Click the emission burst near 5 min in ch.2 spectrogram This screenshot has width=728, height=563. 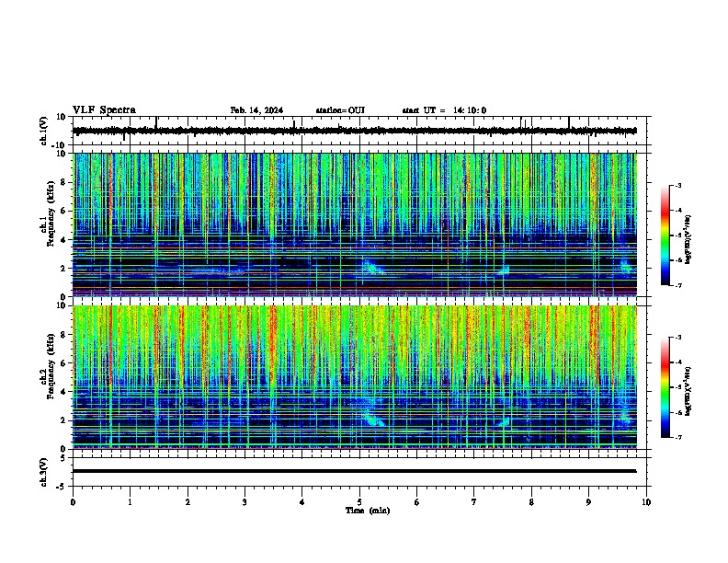point(373,417)
